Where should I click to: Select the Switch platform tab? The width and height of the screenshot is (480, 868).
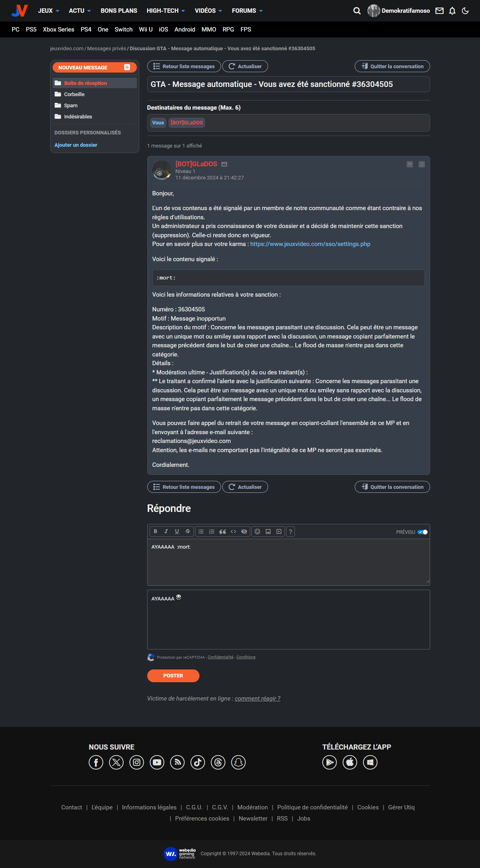point(124,30)
